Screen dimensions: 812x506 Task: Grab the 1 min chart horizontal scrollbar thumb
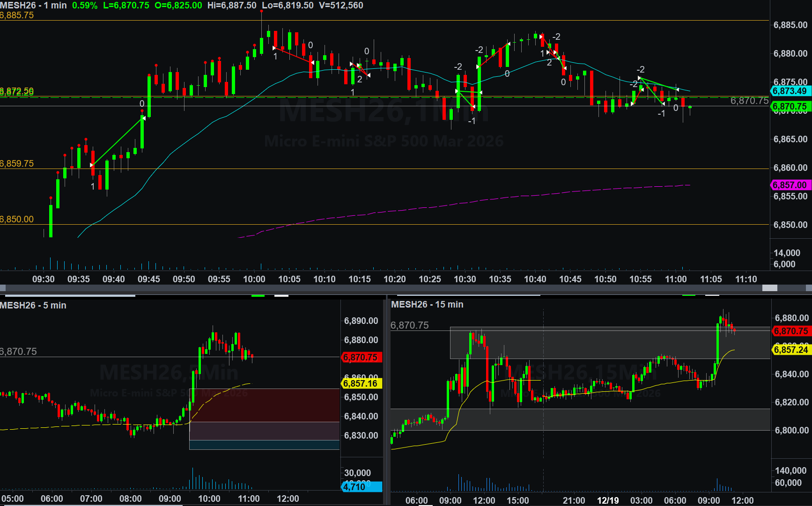tap(769, 288)
